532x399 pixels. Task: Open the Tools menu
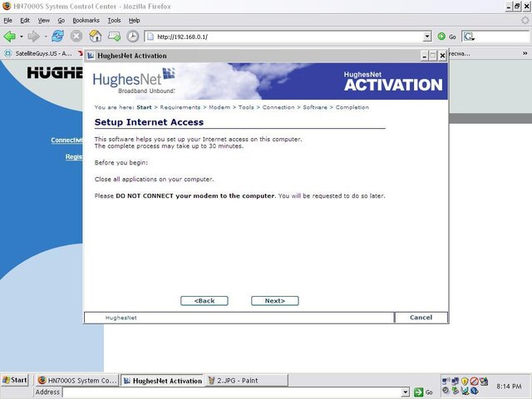(114, 20)
